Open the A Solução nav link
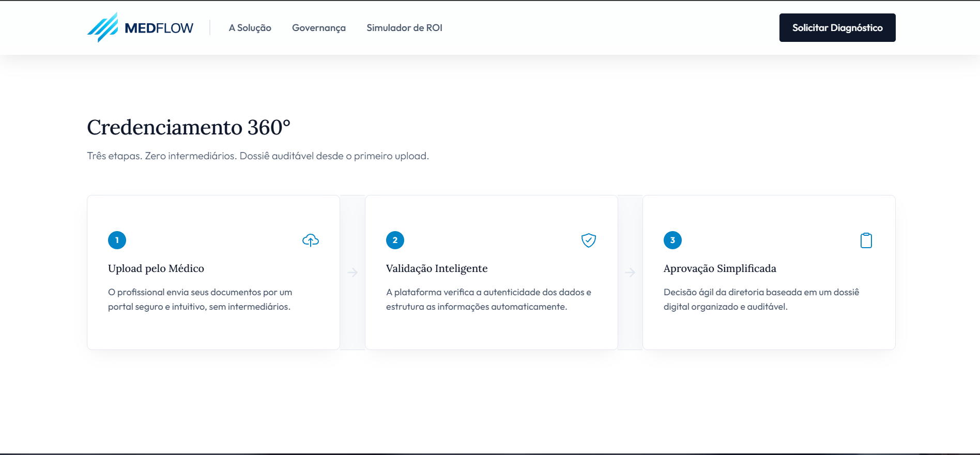The height and width of the screenshot is (455, 980). pos(250,28)
